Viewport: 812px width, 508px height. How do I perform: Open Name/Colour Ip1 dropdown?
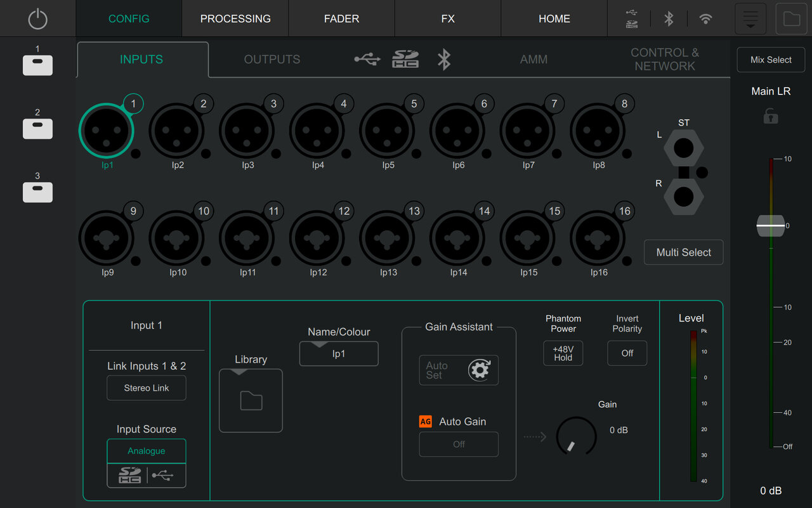point(339,353)
